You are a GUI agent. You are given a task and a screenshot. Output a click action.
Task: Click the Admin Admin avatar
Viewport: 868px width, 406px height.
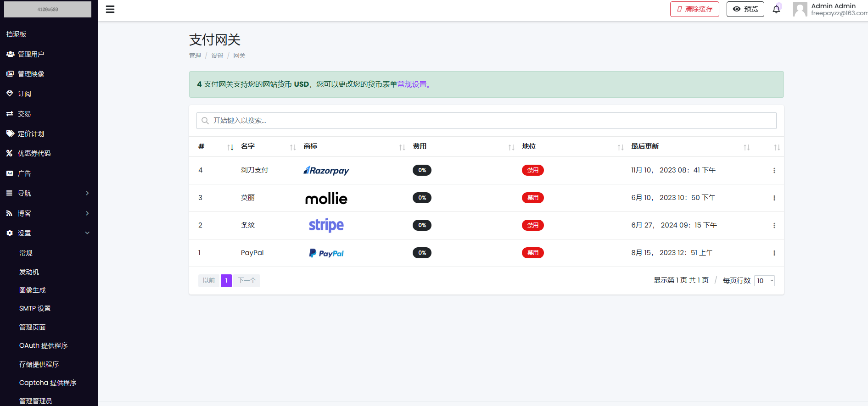[800, 9]
